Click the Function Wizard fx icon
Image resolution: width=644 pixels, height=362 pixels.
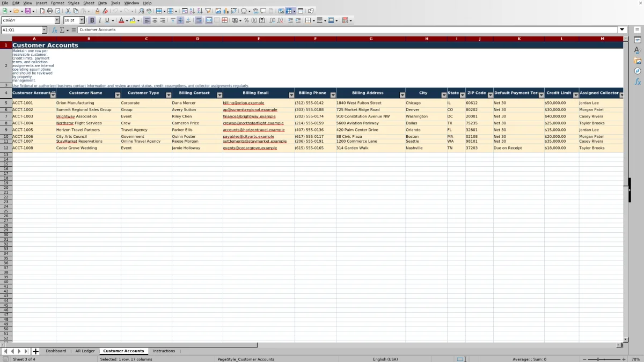[x=54, y=30]
